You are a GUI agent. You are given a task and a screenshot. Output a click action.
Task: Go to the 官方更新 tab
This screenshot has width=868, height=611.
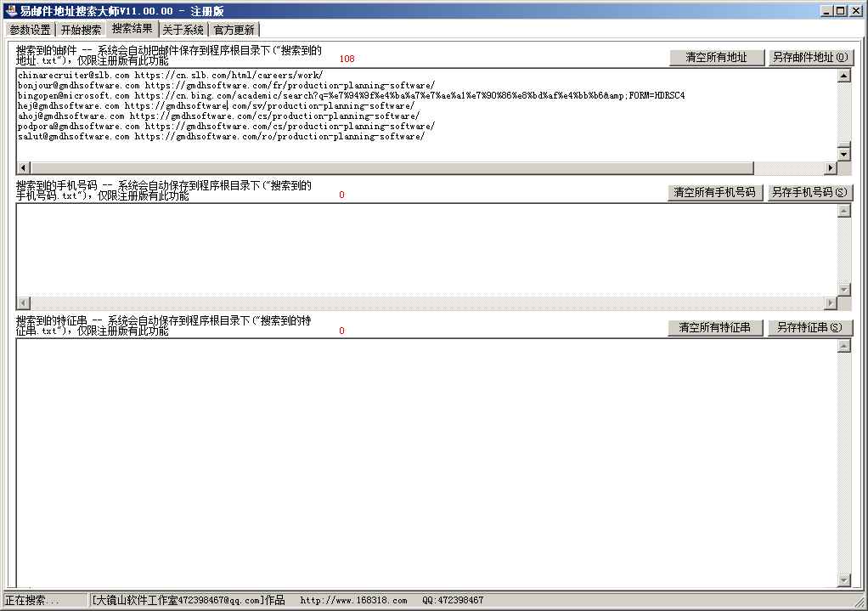point(234,30)
